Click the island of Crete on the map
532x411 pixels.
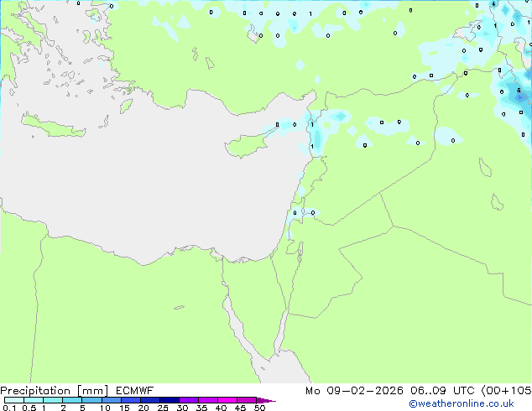click(x=53, y=127)
